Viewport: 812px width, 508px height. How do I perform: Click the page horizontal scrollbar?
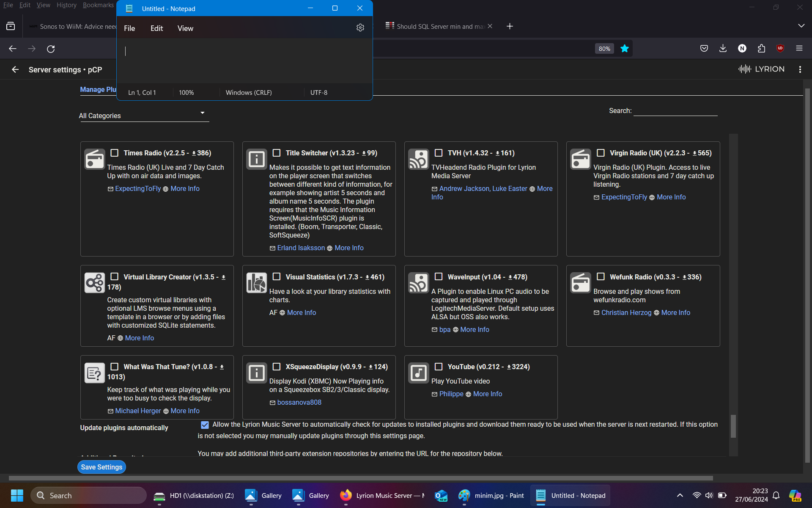(x=361, y=478)
